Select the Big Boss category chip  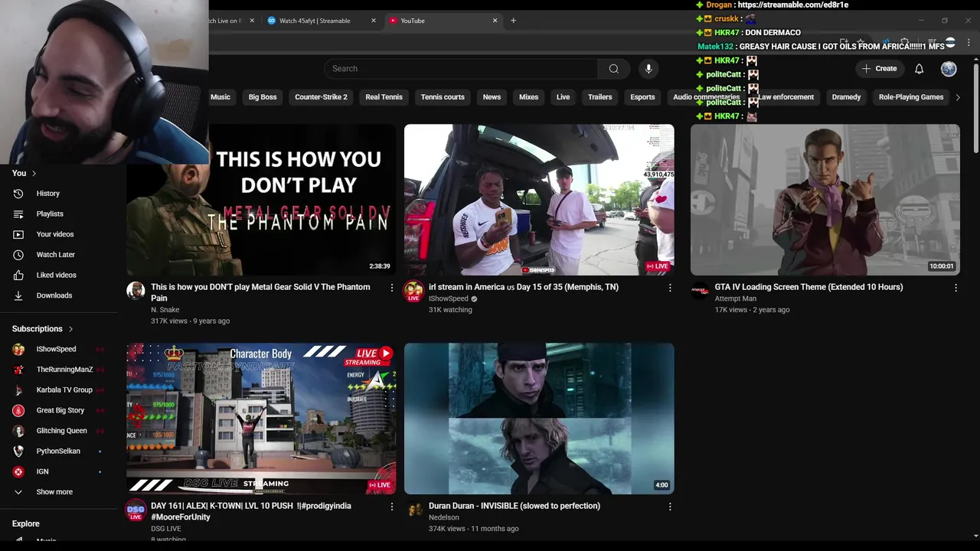[263, 97]
